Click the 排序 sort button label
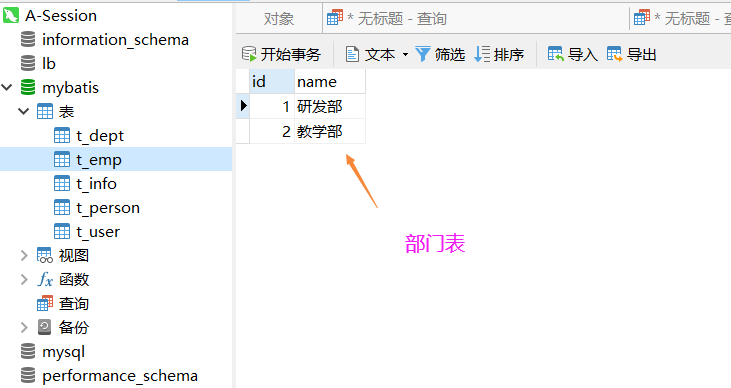Image resolution: width=731 pixels, height=388 pixels. [x=509, y=55]
